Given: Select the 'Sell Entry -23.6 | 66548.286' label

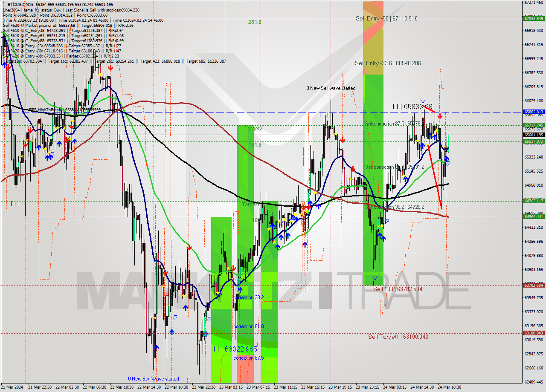Looking at the screenshot, I should (388, 63).
